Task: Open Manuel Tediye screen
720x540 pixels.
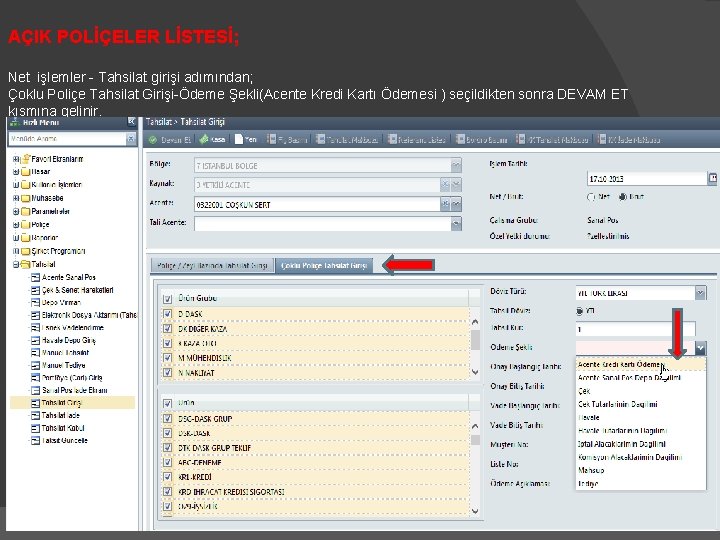Action: (x=58, y=366)
